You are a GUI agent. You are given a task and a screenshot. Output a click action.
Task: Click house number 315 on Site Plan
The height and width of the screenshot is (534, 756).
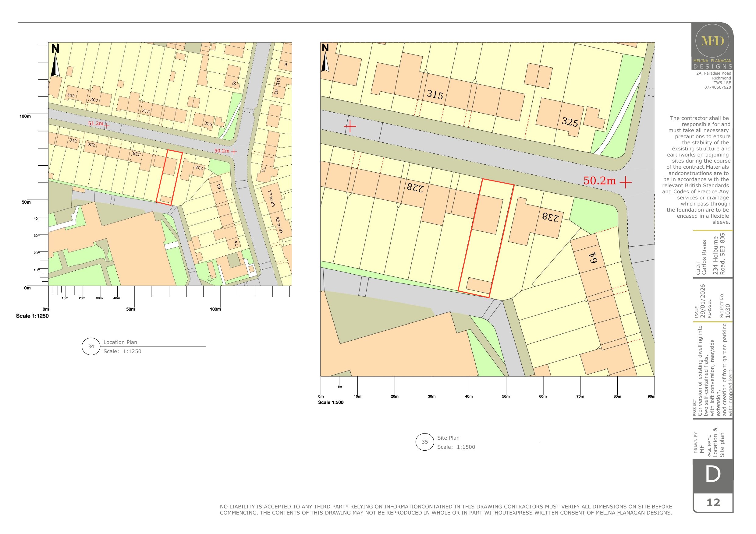tap(435, 95)
